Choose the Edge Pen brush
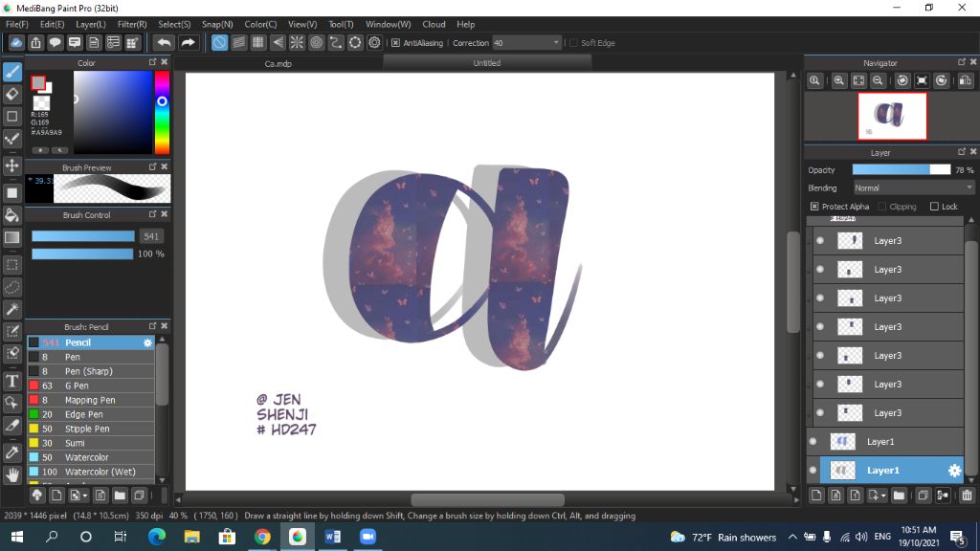Screen dimensions: 980x551 (91, 414)
